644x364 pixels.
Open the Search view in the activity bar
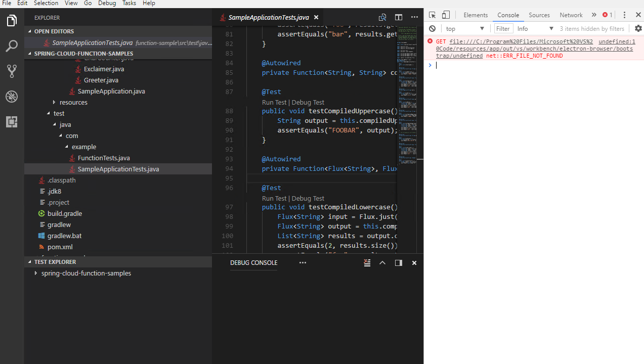[12, 46]
